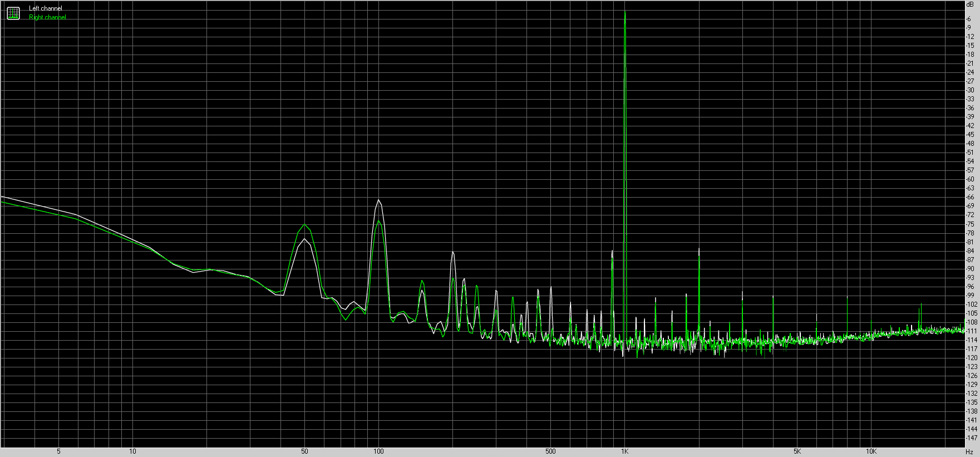The image size is (980, 457).
Task: Click the white 100 Hz hum peak
Action: 378,200
